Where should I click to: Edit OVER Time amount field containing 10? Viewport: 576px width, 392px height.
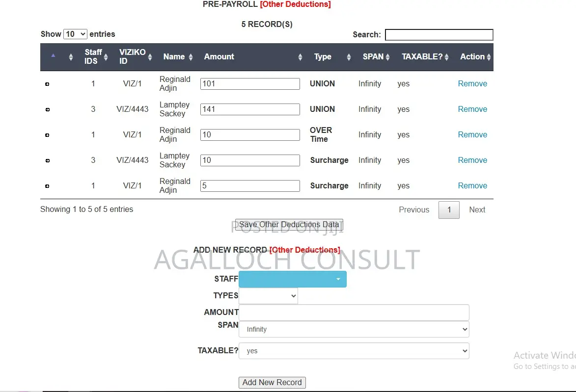[250, 135]
